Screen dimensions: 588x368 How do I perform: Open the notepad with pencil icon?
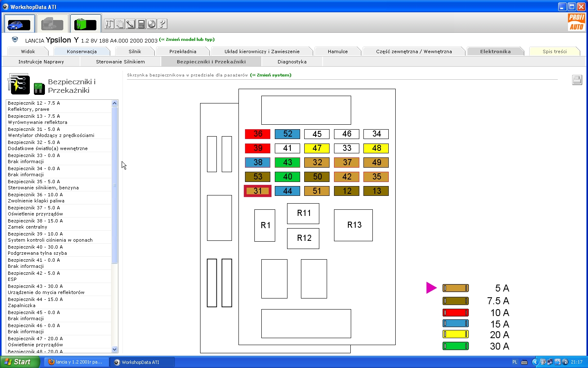130,24
